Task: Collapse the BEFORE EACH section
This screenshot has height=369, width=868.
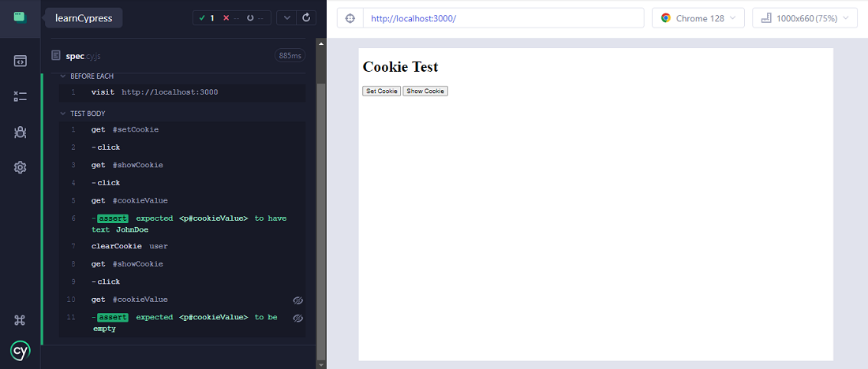Action: [x=88, y=76]
